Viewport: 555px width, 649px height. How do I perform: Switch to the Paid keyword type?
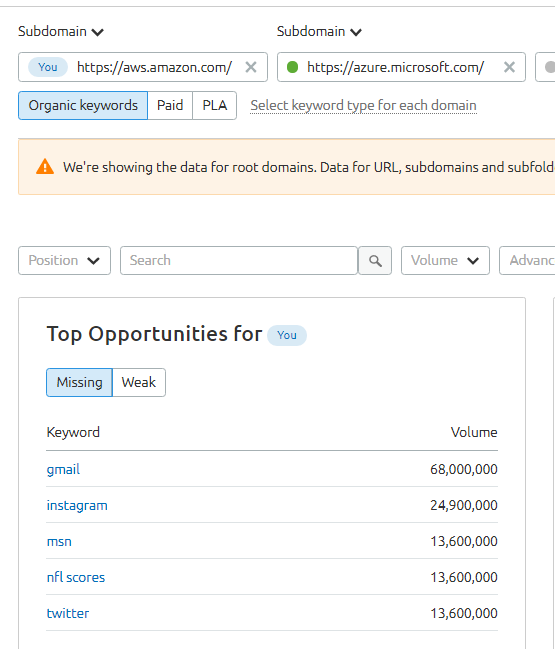170,106
